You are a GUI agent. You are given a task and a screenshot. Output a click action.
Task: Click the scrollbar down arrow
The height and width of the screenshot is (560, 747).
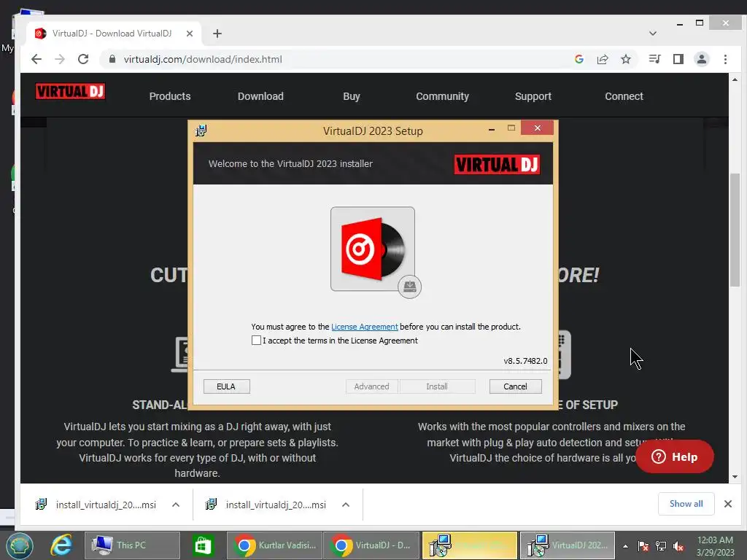[x=735, y=477]
